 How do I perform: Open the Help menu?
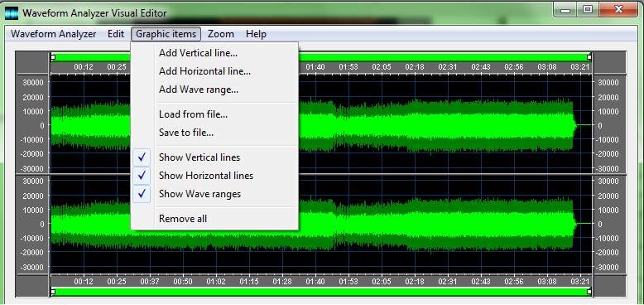(256, 34)
